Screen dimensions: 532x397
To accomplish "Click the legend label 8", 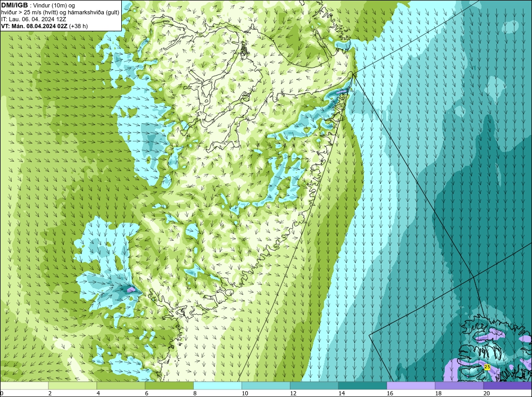I will click(195, 393).
